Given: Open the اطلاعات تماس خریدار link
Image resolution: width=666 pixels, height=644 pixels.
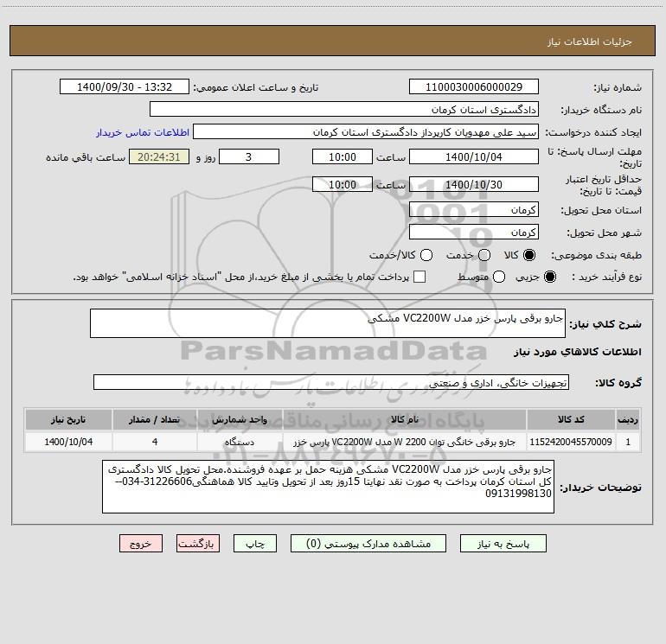Looking at the screenshot, I should (x=143, y=132).
